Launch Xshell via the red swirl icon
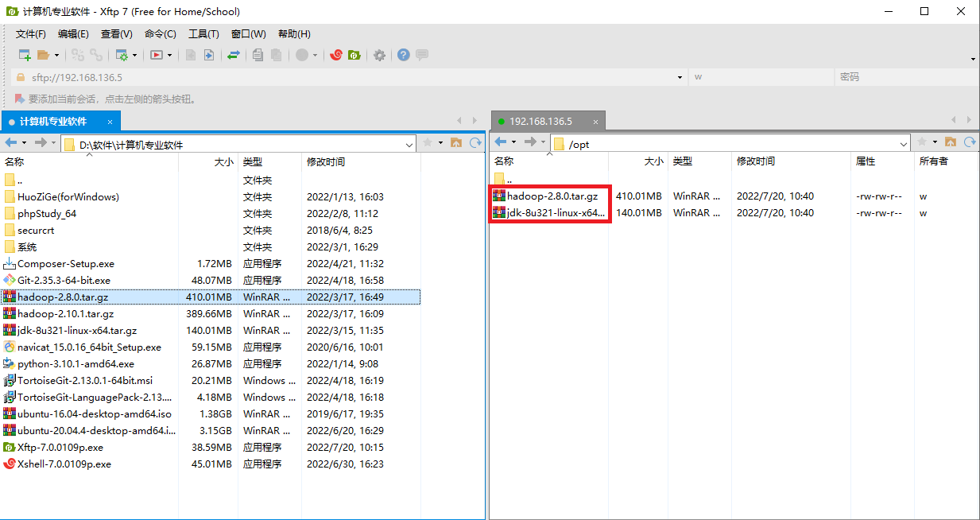The height and width of the screenshot is (520, 980). click(336, 55)
